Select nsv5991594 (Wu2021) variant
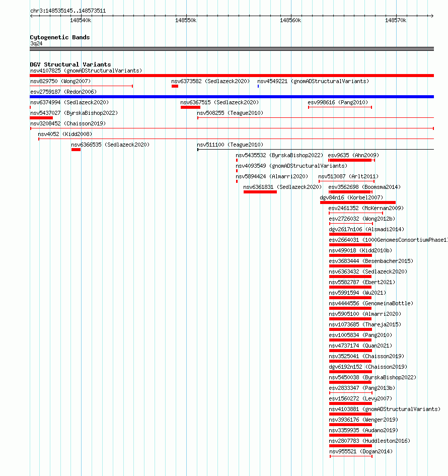 [357, 293]
